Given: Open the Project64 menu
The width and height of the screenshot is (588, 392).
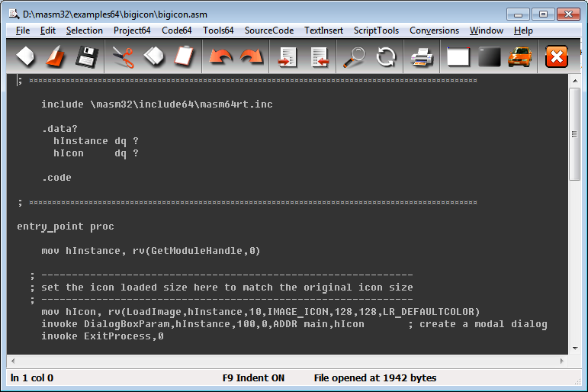Looking at the screenshot, I should (132, 31).
